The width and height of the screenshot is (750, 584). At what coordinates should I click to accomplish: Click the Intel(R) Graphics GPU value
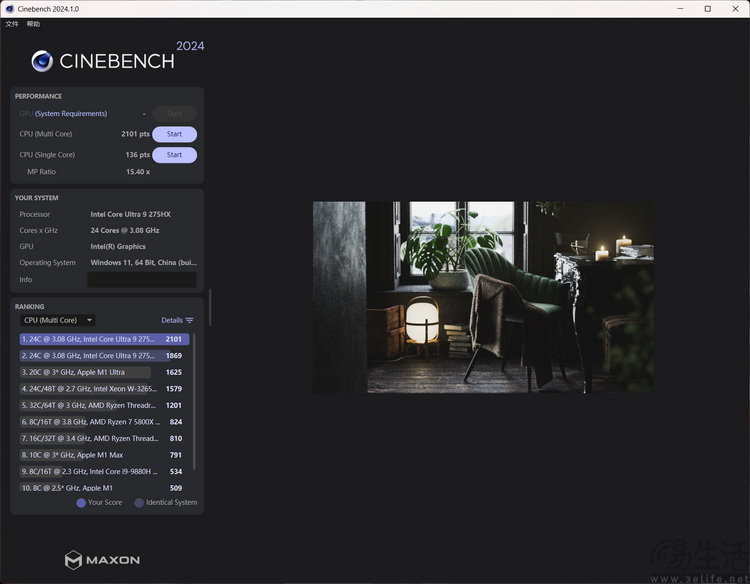[x=118, y=247]
